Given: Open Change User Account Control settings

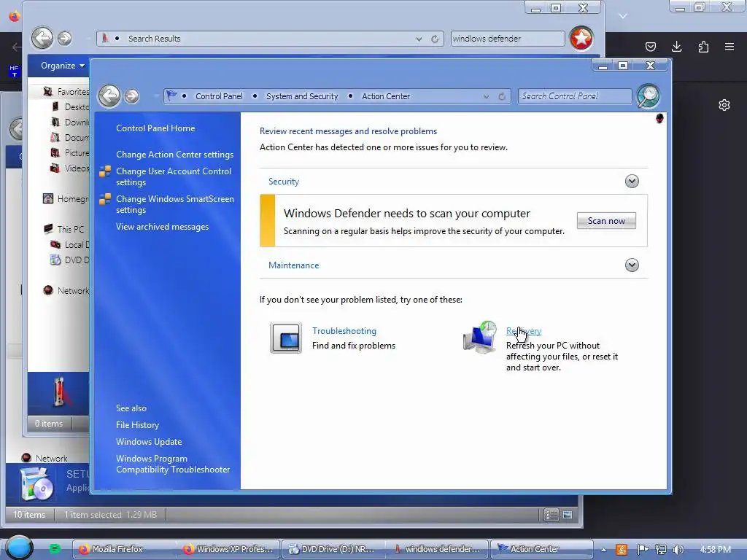Looking at the screenshot, I should [174, 176].
